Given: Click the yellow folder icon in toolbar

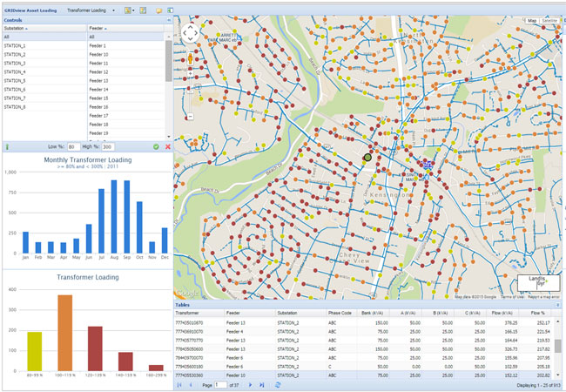Looking at the screenshot, I should coord(158,10).
